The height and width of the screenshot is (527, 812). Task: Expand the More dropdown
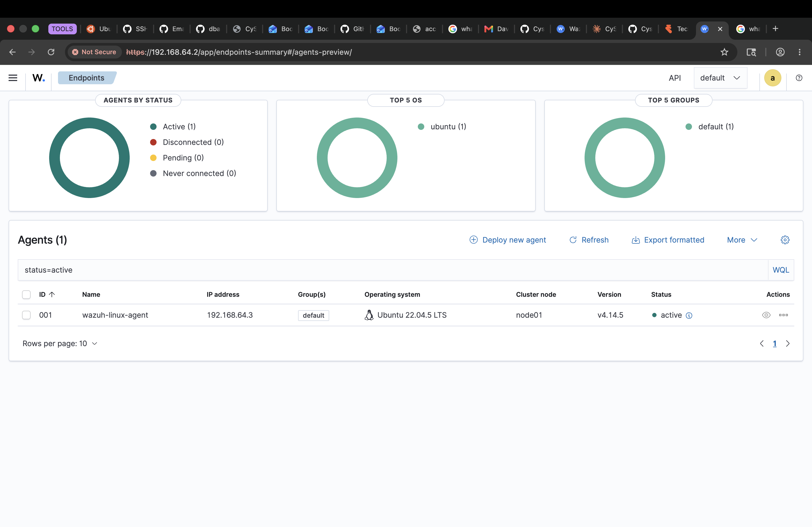pyautogui.click(x=742, y=240)
